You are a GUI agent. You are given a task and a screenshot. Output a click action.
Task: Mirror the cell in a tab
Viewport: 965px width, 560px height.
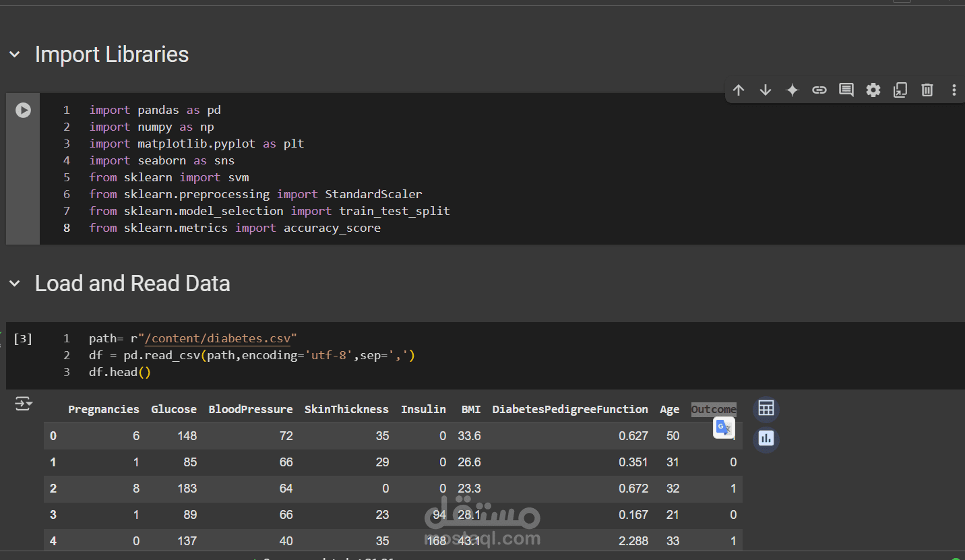click(x=900, y=90)
